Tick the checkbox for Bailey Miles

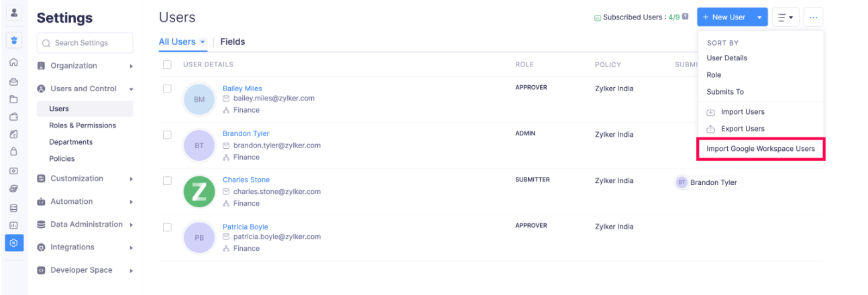[x=167, y=88]
